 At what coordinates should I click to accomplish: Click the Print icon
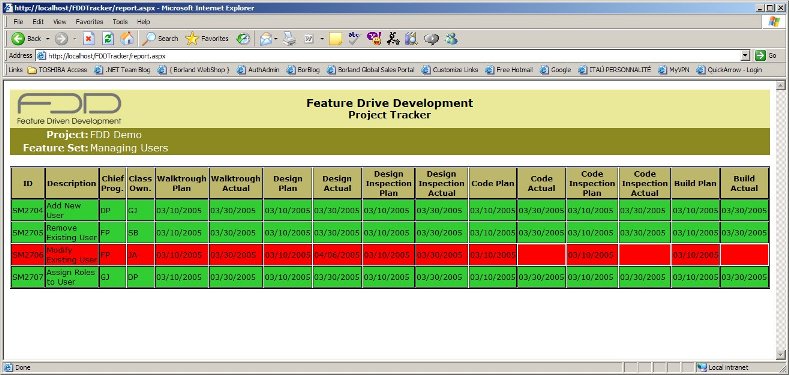click(289, 39)
